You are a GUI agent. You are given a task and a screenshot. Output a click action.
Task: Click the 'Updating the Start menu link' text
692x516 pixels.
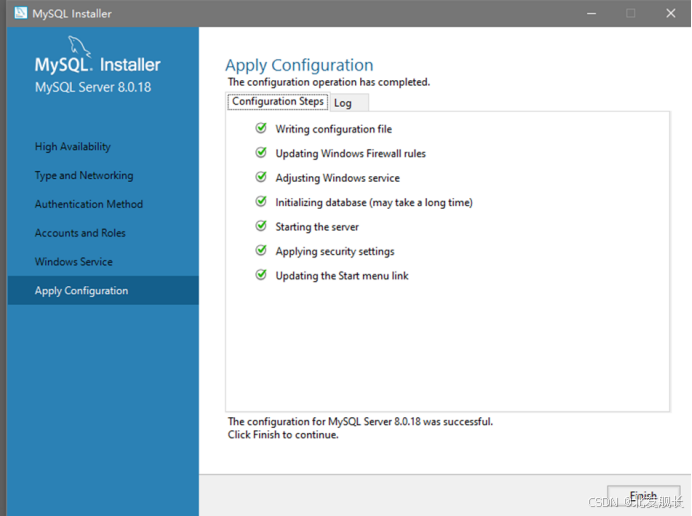point(342,275)
